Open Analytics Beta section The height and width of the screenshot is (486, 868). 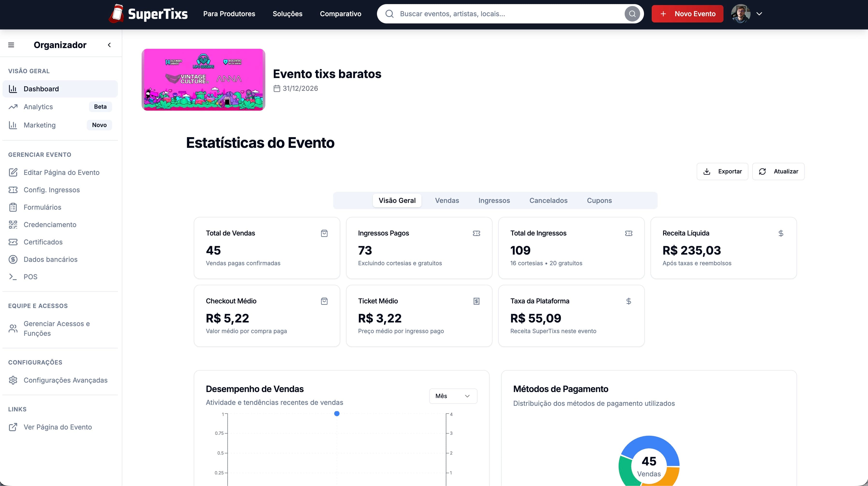click(60, 107)
